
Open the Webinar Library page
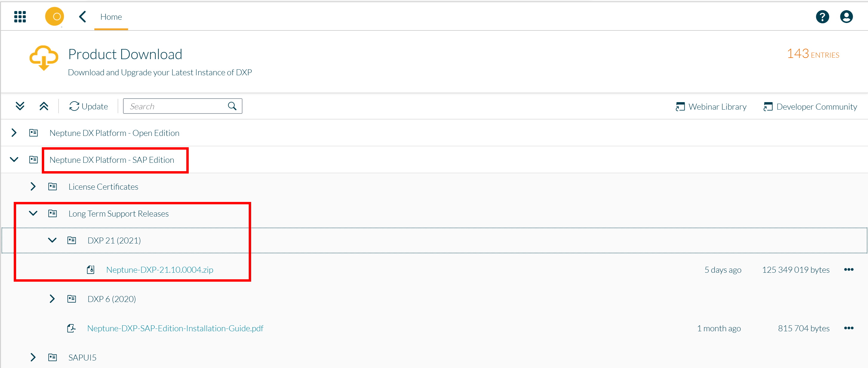pos(711,106)
